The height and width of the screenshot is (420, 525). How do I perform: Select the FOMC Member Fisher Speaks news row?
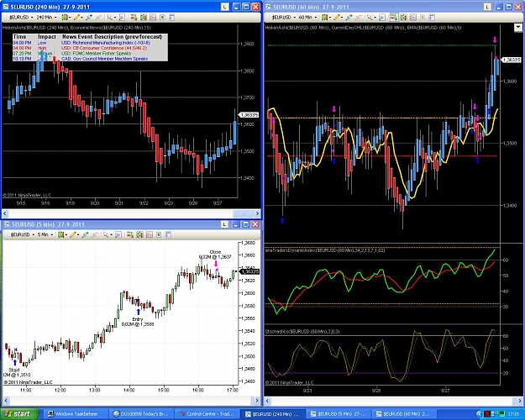(90, 53)
